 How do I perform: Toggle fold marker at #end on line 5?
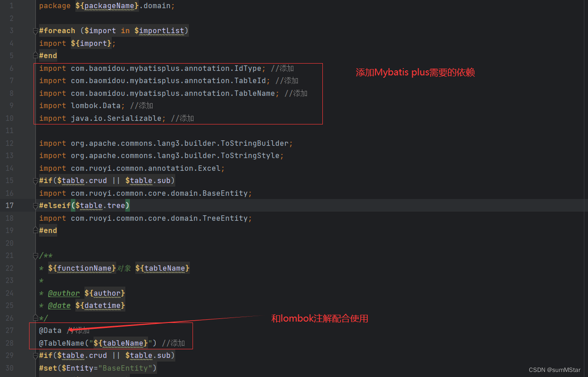[x=35, y=55]
